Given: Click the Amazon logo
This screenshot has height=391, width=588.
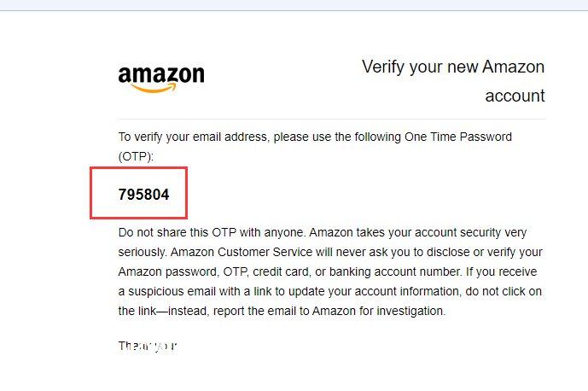Looking at the screenshot, I should coord(161,77).
